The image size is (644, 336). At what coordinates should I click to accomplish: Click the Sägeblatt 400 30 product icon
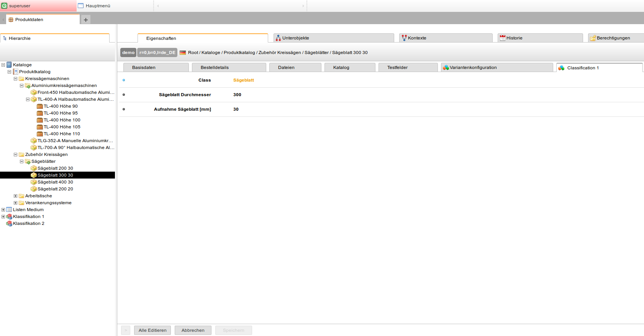point(34,182)
